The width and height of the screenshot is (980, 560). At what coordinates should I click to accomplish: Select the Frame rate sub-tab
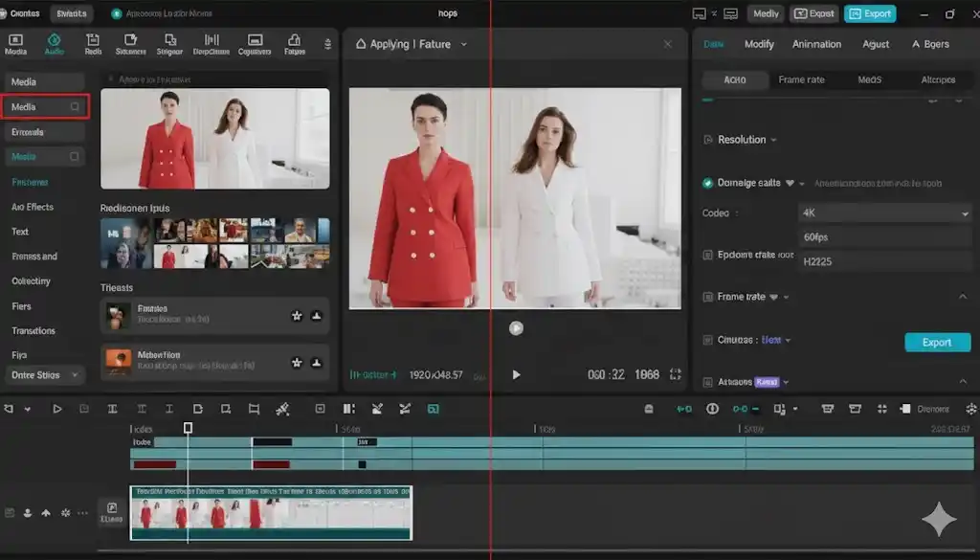point(801,79)
